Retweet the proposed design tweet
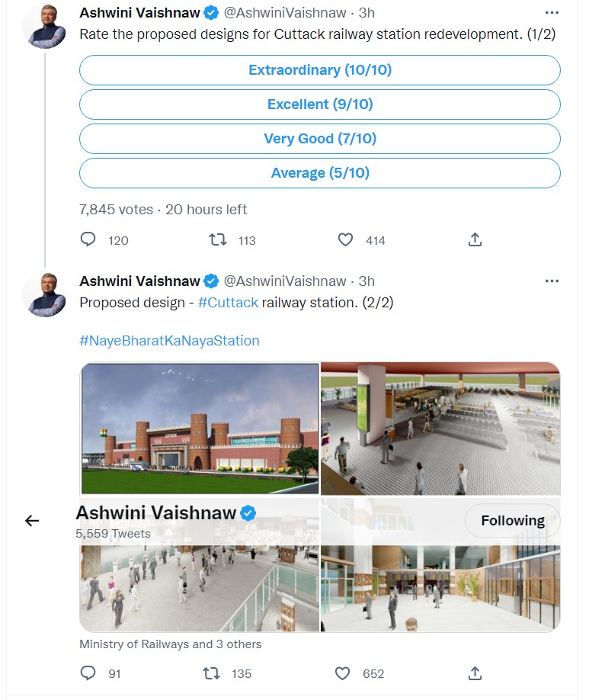 pyautogui.click(x=218, y=673)
